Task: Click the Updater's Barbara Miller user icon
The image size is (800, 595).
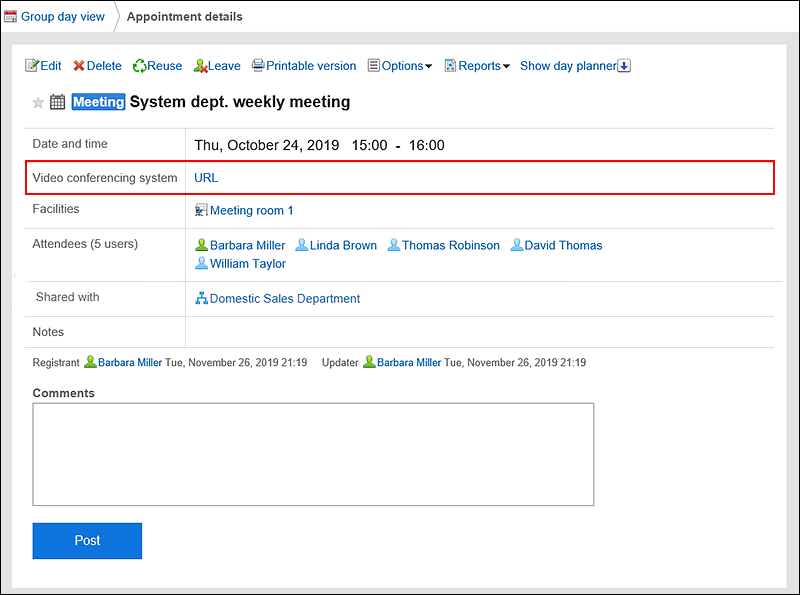Action: (x=369, y=362)
